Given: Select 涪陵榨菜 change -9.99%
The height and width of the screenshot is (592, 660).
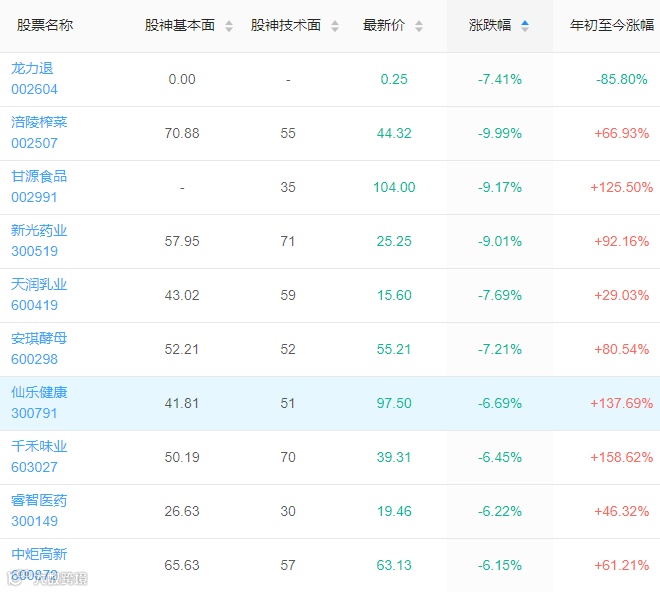Looking at the screenshot, I should click(500, 133).
